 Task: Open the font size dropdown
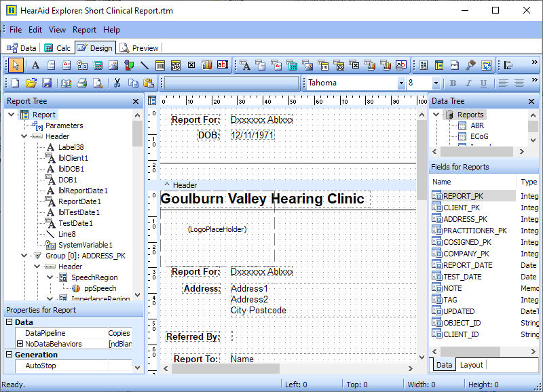click(435, 83)
